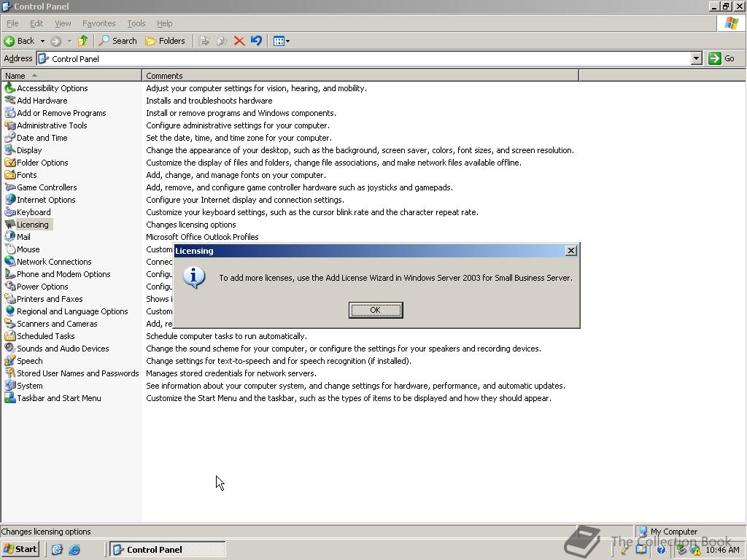Click the Go button
The height and width of the screenshot is (560, 747).
(721, 58)
